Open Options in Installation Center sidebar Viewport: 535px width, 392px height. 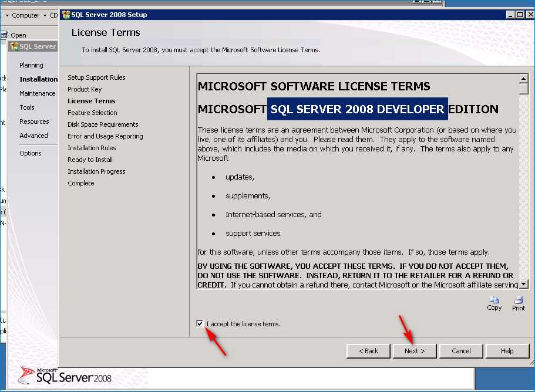(x=31, y=153)
